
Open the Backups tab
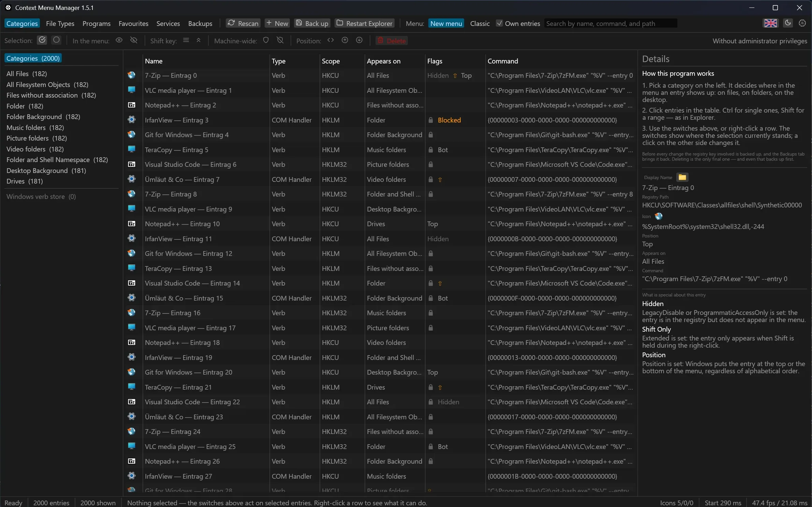[200, 23]
